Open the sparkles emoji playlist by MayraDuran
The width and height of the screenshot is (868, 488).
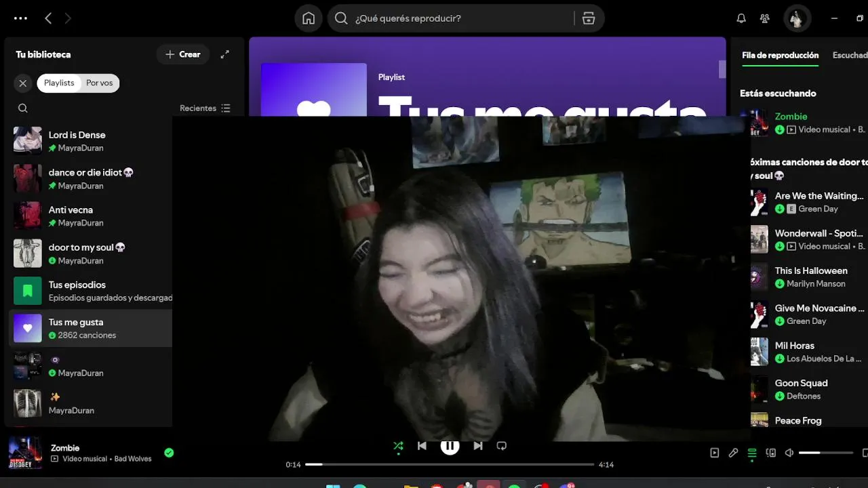point(91,403)
